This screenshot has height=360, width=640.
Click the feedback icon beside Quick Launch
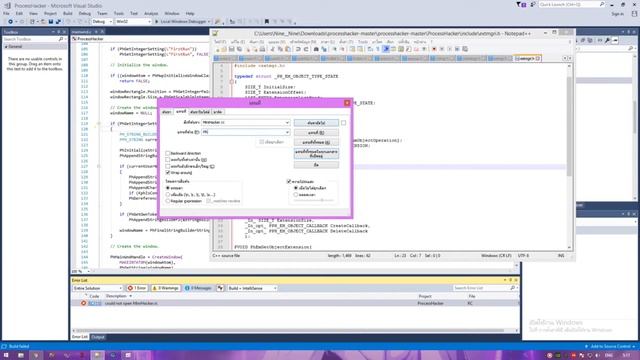pyautogui.click(x=533, y=4)
